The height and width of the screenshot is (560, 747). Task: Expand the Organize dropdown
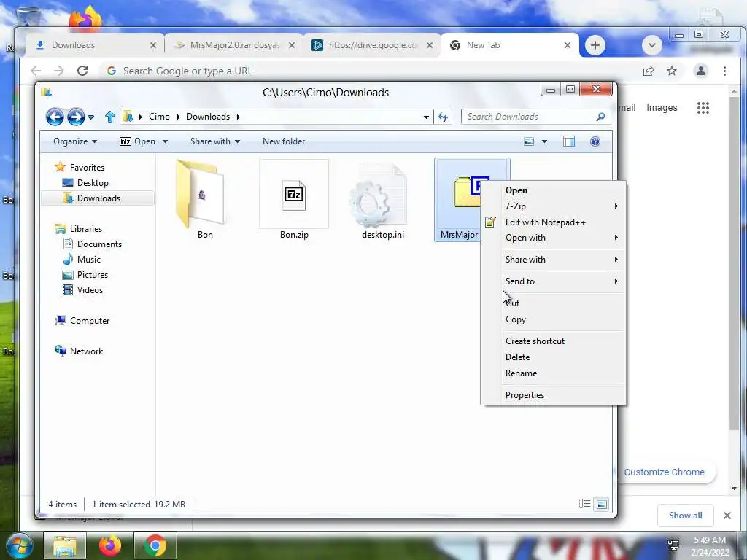[75, 141]
